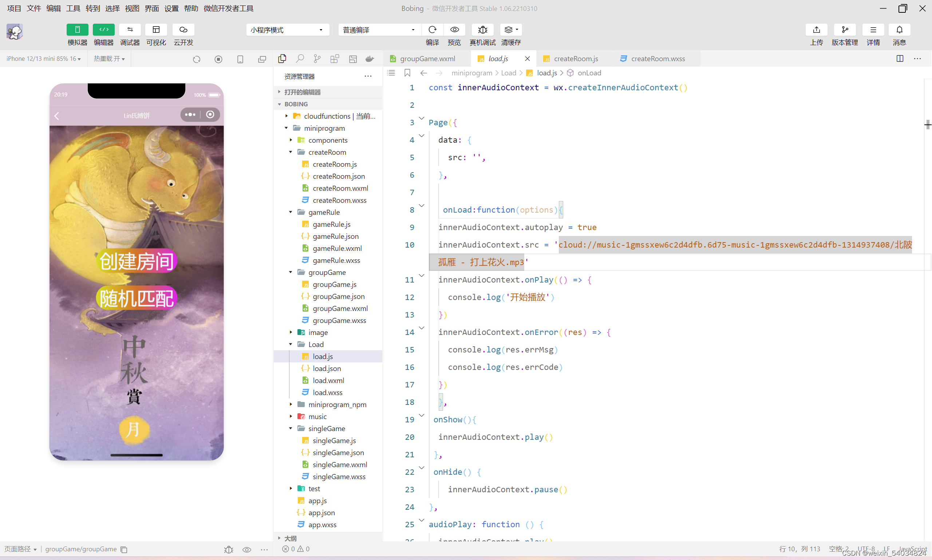Open hot reload dropdown
This screenshot has height=560, width=932.
(x=109, y=59)
